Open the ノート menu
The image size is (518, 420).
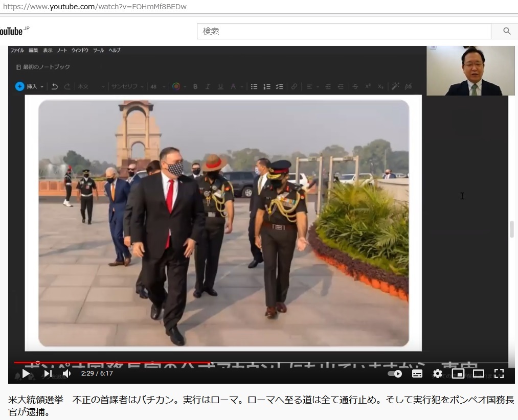[62, 50]
